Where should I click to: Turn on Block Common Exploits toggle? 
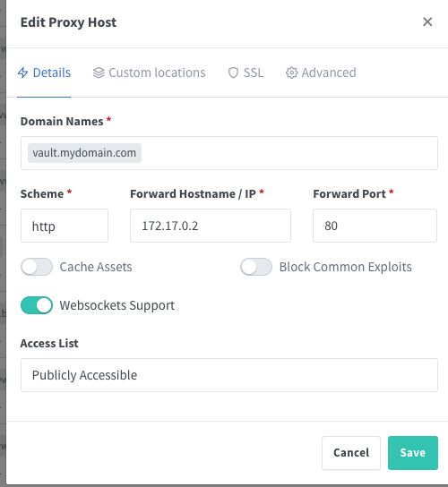point(256,267)
